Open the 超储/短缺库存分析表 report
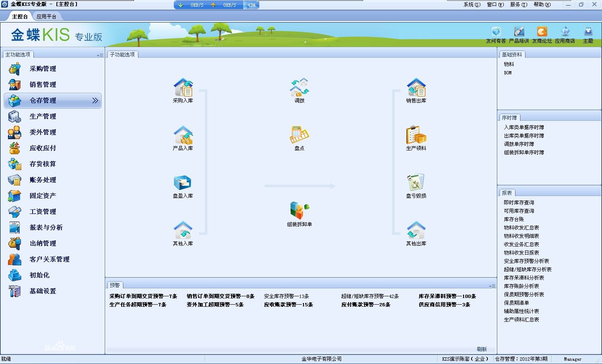Viewport: 602px width, 364px height. (528, 270)
